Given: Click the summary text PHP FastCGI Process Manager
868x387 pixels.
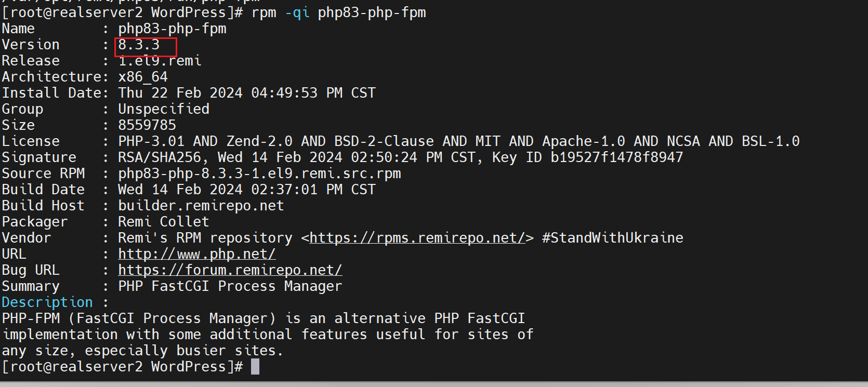Looking at the screenshot, I should 230,286.
